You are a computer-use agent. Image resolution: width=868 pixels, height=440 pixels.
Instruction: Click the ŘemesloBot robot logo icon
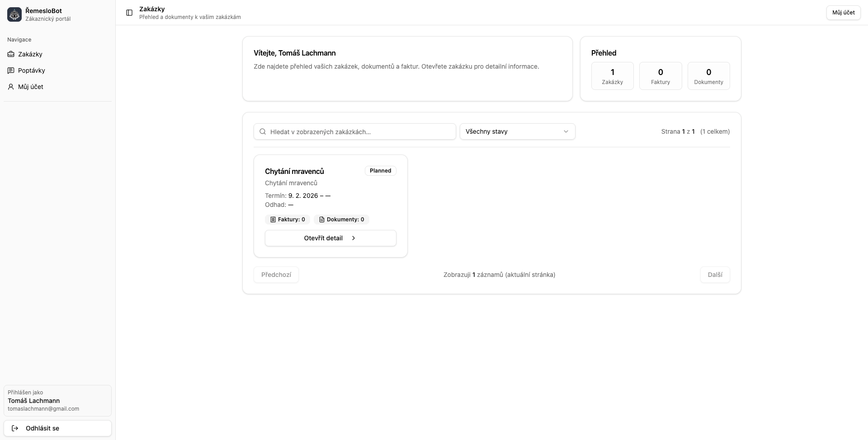coord(14,14)
